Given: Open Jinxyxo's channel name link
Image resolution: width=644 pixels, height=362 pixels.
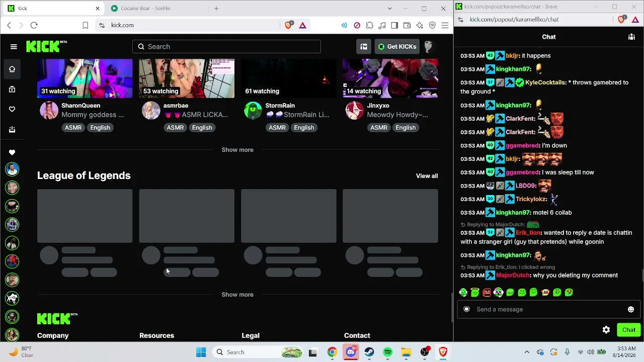Looking at the screenshot, I should 378,106.
